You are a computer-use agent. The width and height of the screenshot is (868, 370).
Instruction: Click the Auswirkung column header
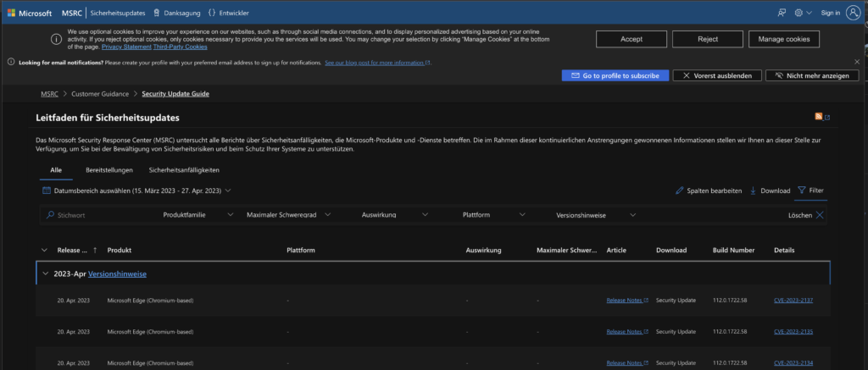coord(483,250)
